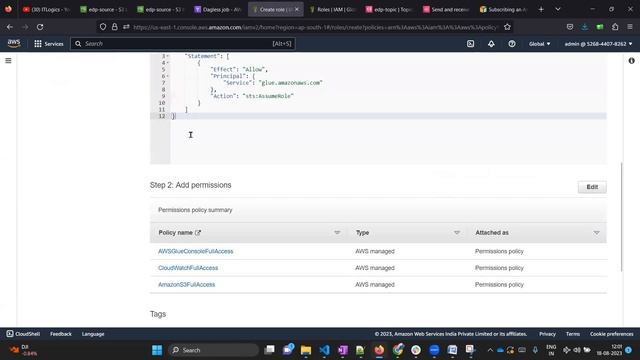Click the Feedback link in footer

(x=61, y=334)
